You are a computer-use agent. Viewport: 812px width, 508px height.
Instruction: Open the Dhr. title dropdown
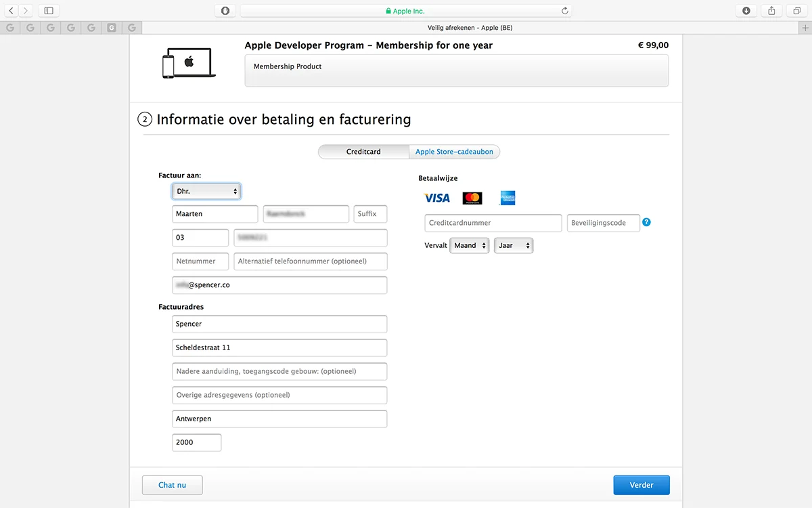tap(206, 191)
